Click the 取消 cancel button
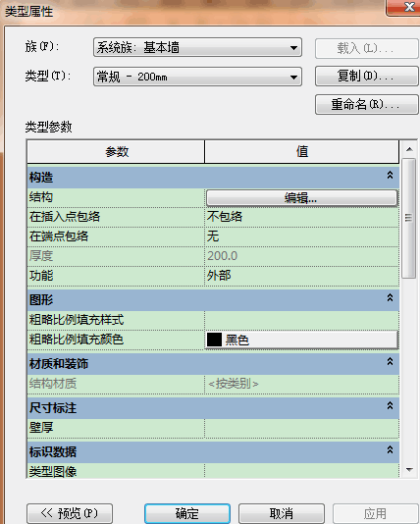The height and width of the screenshot is (524, 420). coord(282,513)
